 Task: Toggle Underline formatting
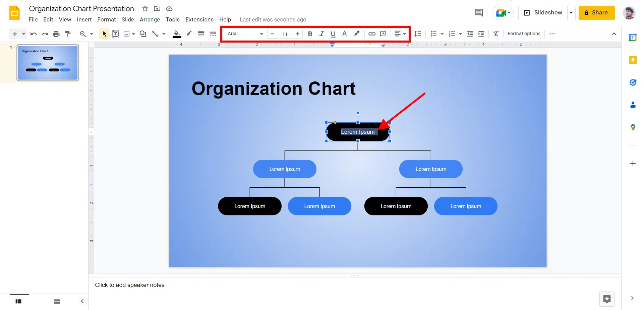click(x=333, y=34)
